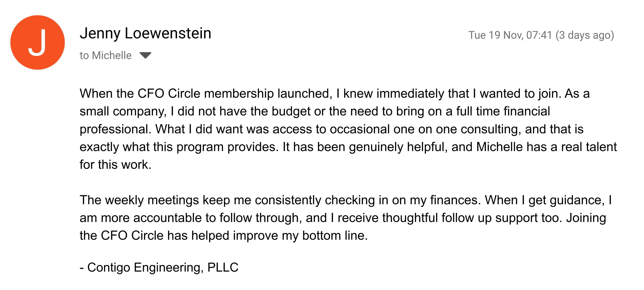Click the word 'Loewenstein' in the header
This screenshot has height=290, width=644.
tap(168, 33)
